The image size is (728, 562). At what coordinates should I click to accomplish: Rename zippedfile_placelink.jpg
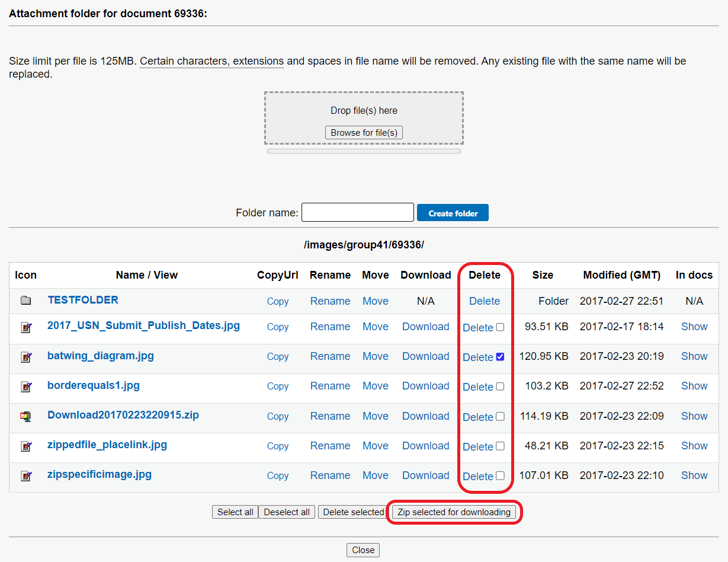coord(330,446)
